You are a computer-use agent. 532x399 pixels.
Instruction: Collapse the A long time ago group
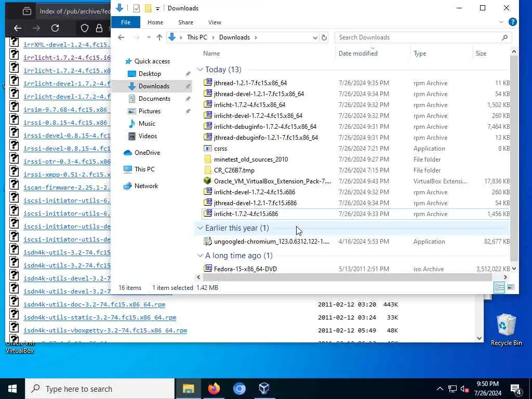tap(200, 256)
